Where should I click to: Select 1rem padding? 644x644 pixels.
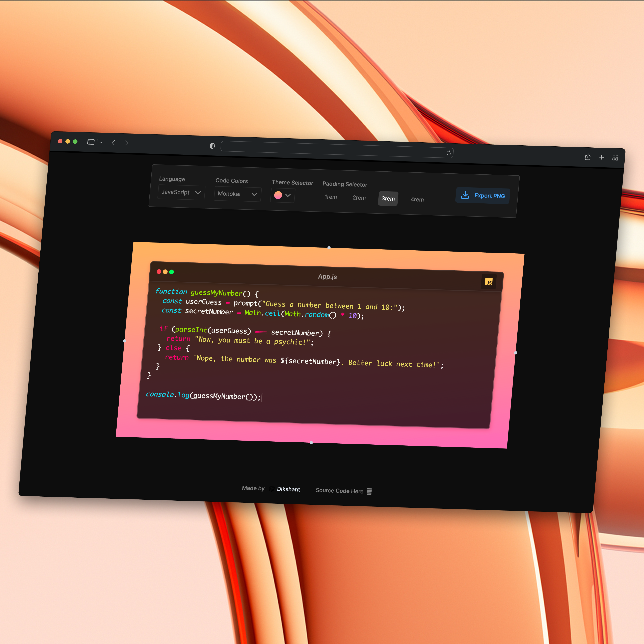pyautogui.click(x=331, y=197)
